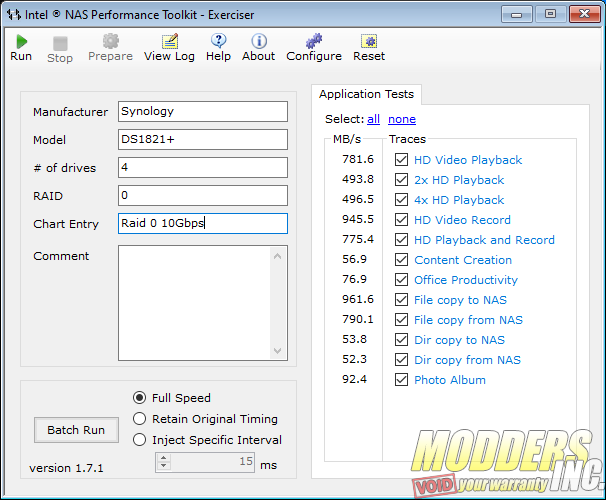Click the Manufacturer input field
The image size is (606, 500).
pos(203,111)
